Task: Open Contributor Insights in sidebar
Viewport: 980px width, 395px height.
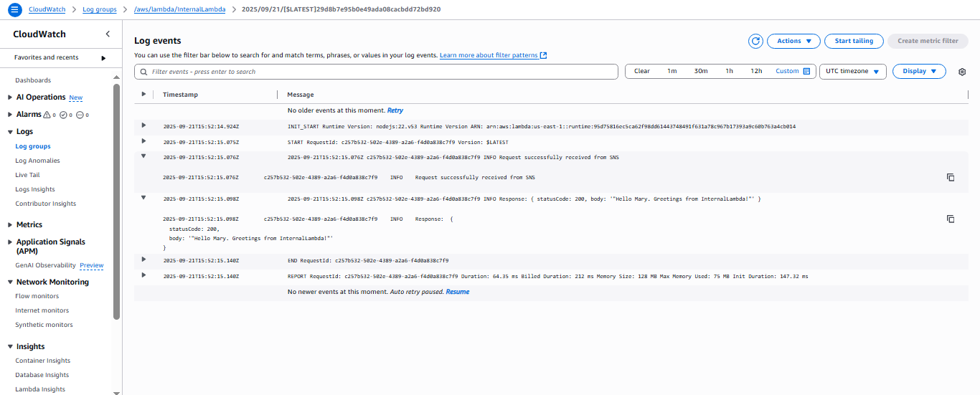Action: (x=45, y=204)
